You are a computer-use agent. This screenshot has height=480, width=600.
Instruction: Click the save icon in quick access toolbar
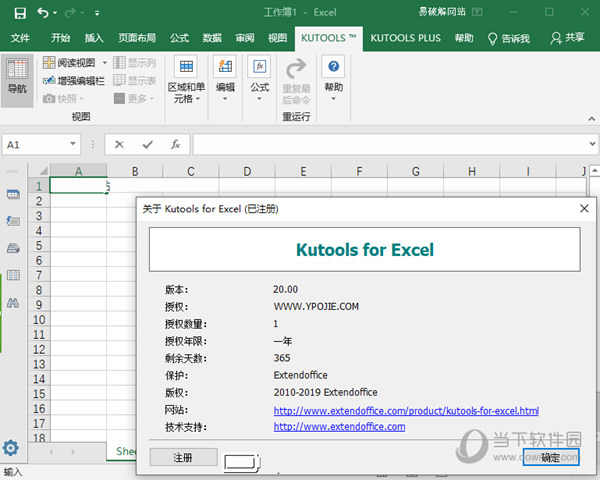pyautogui.click(x=20, y=12)
